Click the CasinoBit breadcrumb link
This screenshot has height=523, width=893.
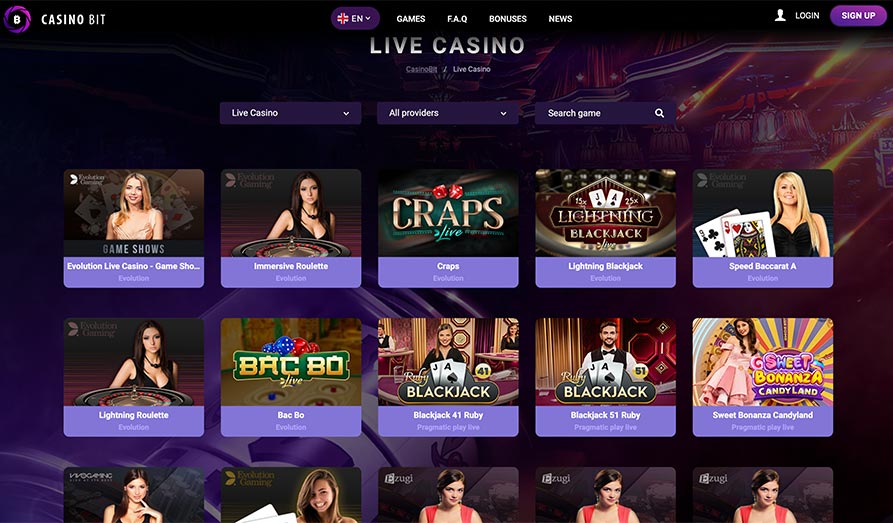421,69
